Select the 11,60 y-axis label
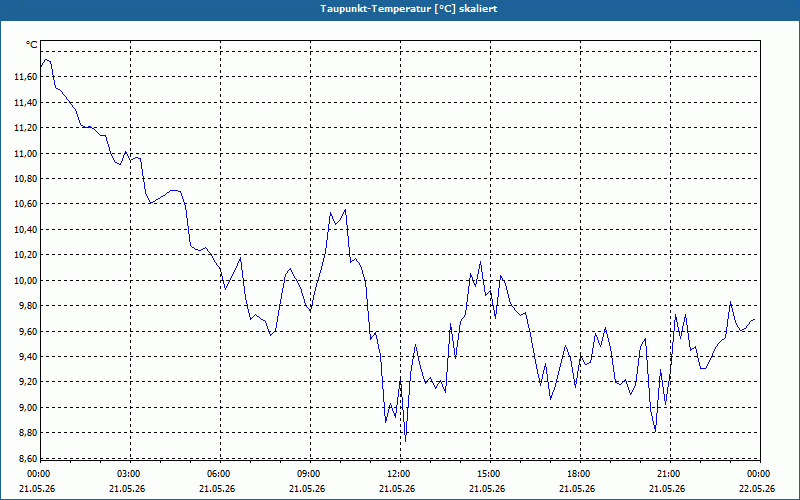 [26, 77]
